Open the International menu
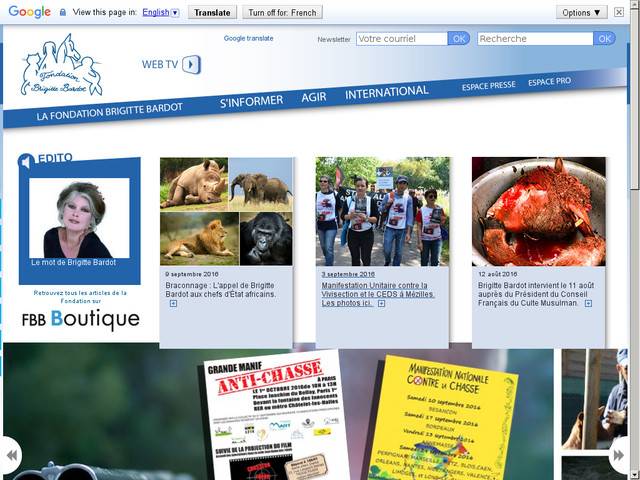The height and width of the screenshot is (480, 640). [387, 92]
